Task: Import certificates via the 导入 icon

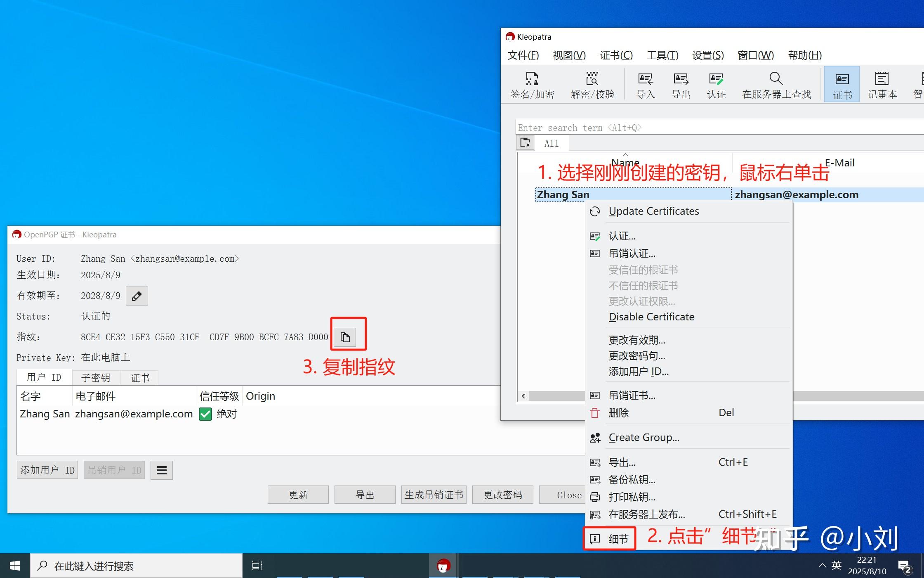Action: 645,85
